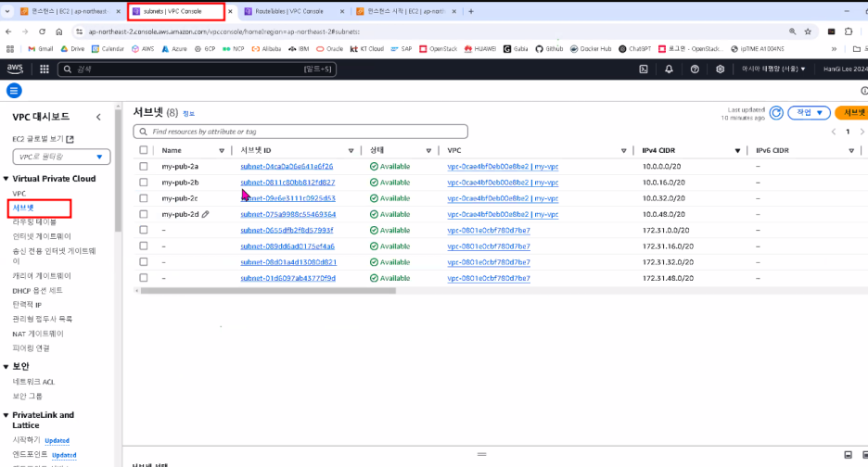
Task: Open the 네트워크 ACL sidebar item
Action: (33, 382)
